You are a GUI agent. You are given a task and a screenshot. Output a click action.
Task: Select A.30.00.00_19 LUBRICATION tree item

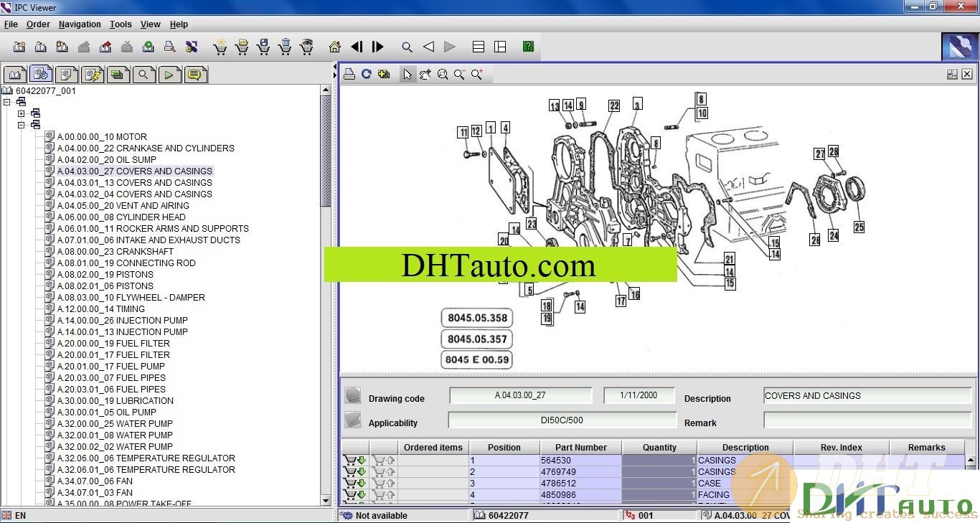coord(116,400)
